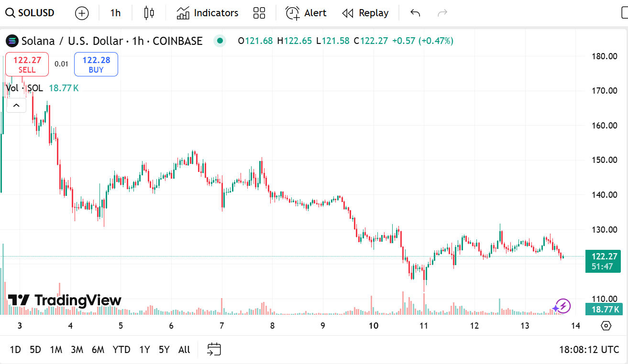628x364 pixels.
Task: Click the plus icon to compare symbols
Action: 81,13
